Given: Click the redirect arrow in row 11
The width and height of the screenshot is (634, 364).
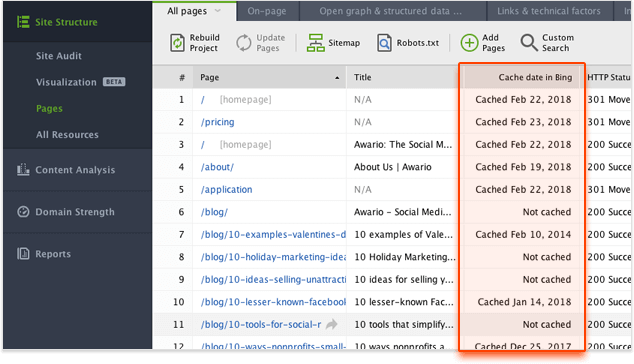Looking at the screenshot, I should coord(332,324).
